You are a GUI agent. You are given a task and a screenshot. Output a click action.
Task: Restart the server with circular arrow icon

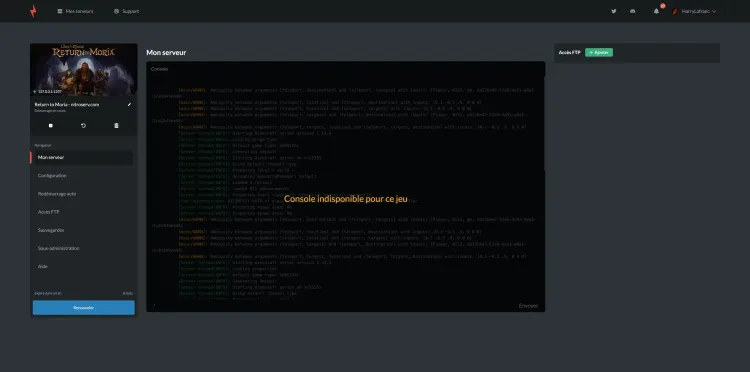[83, 126]
